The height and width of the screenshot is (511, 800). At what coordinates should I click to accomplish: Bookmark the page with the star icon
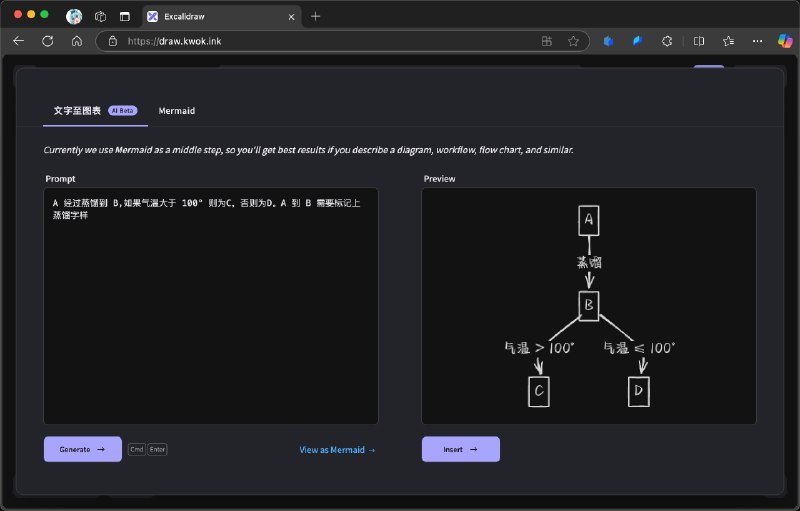click(x=573, y=41)
